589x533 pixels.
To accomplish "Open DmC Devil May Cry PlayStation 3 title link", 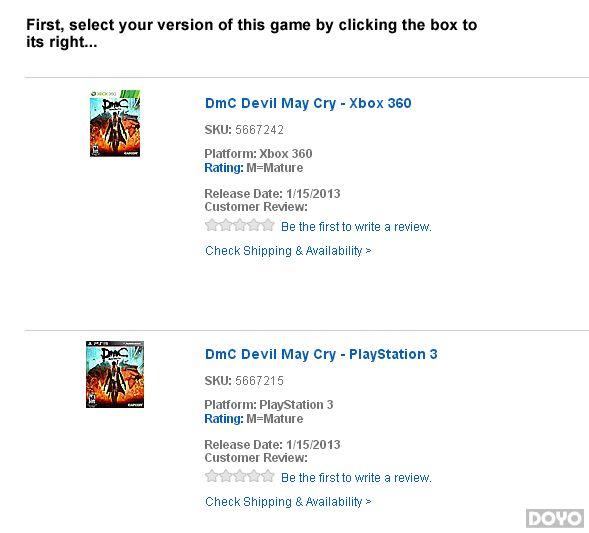I will [x=321, y=354].
